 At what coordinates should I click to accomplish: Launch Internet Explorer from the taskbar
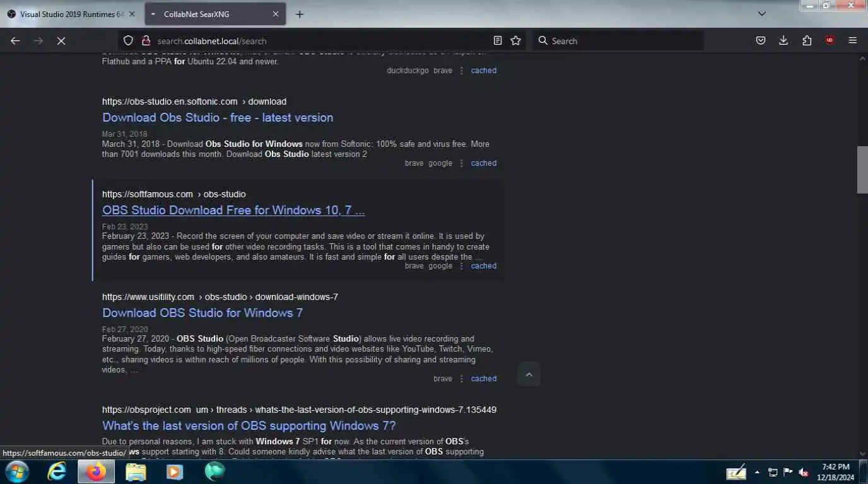pos(57,471)
